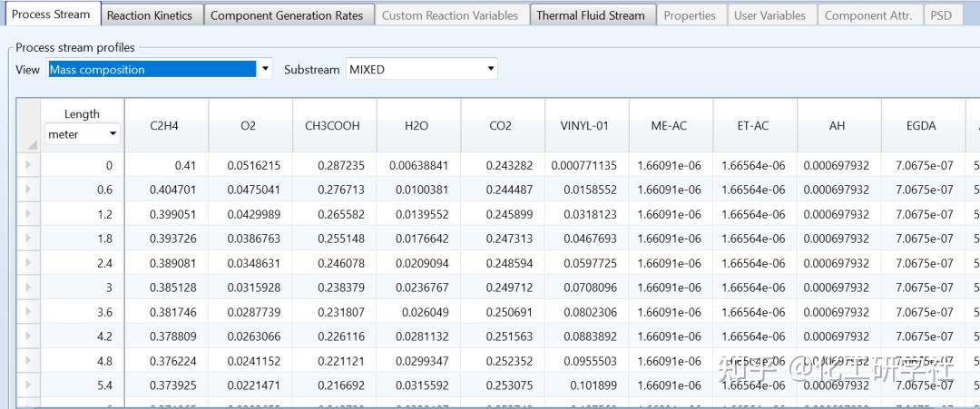Select Length cell value 4.8
Viewport: 980px width, 409px height.
pyautogui.click(x=83, y=361)
